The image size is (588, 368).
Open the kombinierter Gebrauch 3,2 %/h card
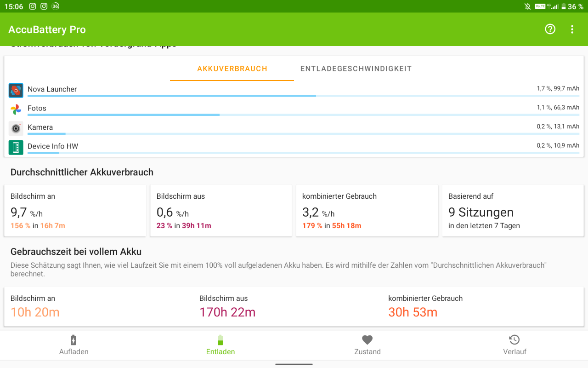pyautogui.click(x=367, y=211)
